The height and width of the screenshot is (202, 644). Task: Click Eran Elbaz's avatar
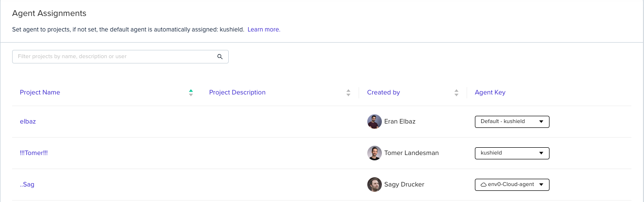pos(374,122)
